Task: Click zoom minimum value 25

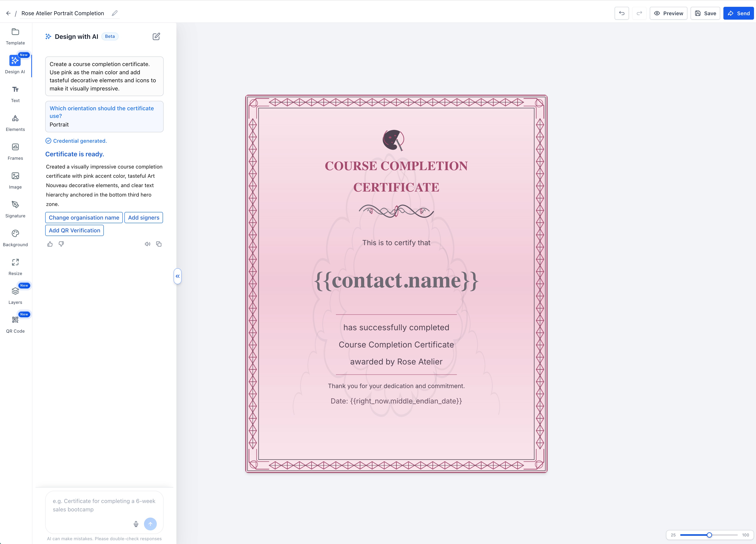Action: pyautogui.click(x=673, y=535)
